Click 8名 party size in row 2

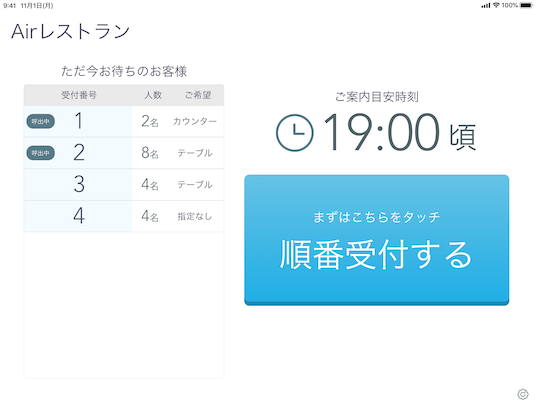[150, 153]
